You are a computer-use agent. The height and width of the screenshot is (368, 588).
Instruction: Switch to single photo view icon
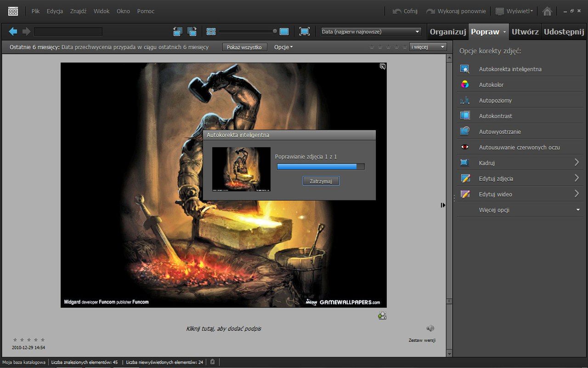284,31
